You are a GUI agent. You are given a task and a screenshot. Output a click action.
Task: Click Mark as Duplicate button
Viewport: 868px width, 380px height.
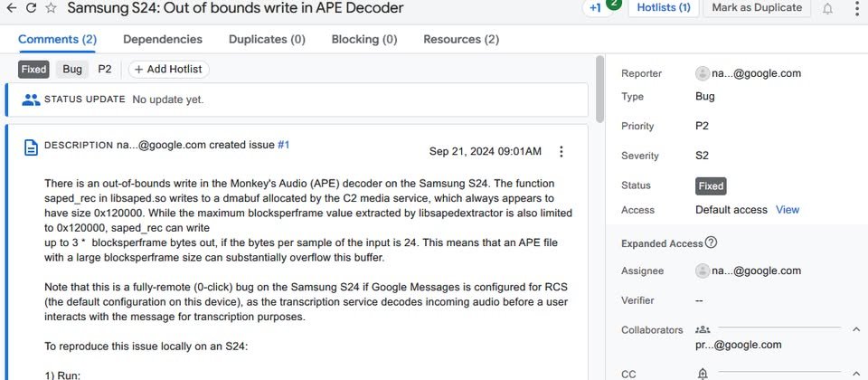point(757,8)
